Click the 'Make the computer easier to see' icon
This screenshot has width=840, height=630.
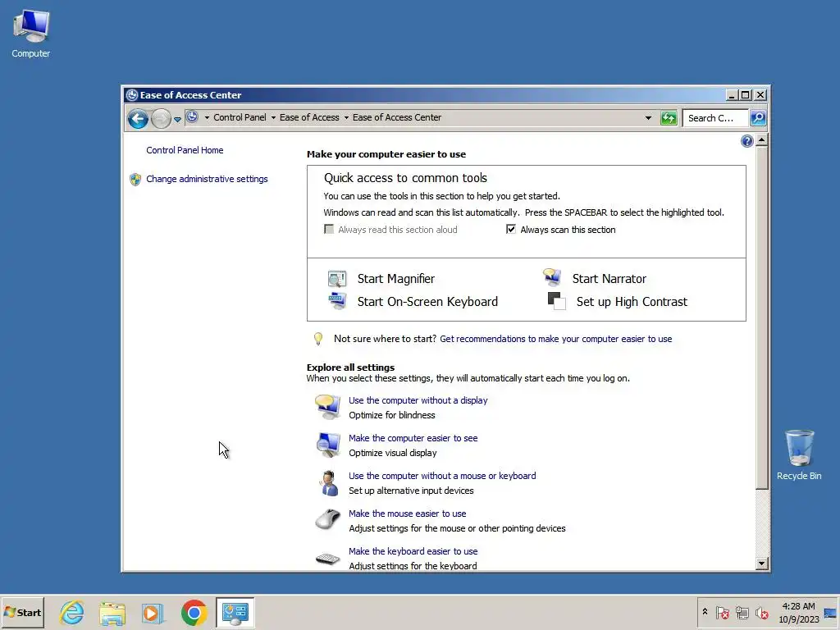coord(327,445)
